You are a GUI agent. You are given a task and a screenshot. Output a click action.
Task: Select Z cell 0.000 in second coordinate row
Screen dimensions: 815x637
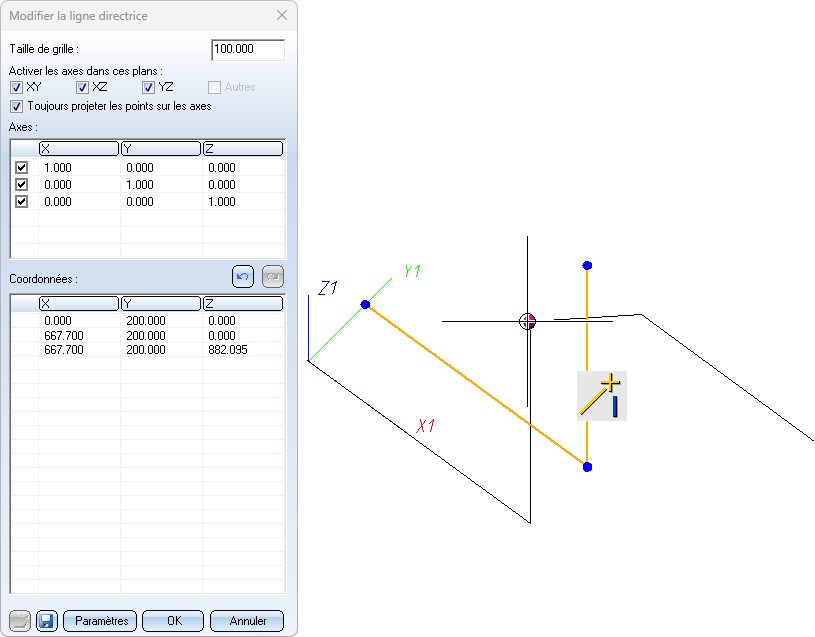coord(244,336)
